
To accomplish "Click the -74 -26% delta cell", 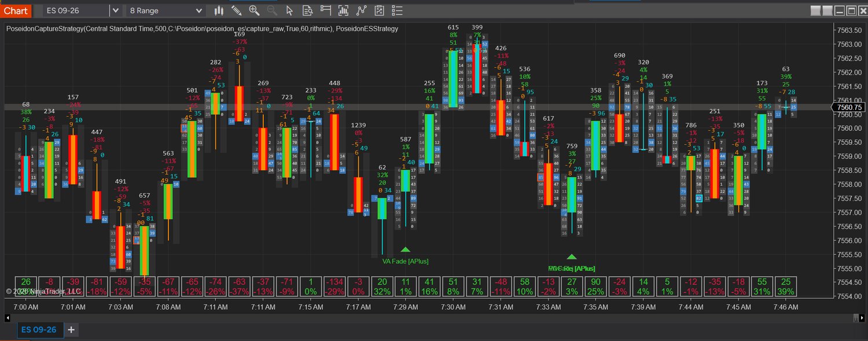I will (216, 286).
